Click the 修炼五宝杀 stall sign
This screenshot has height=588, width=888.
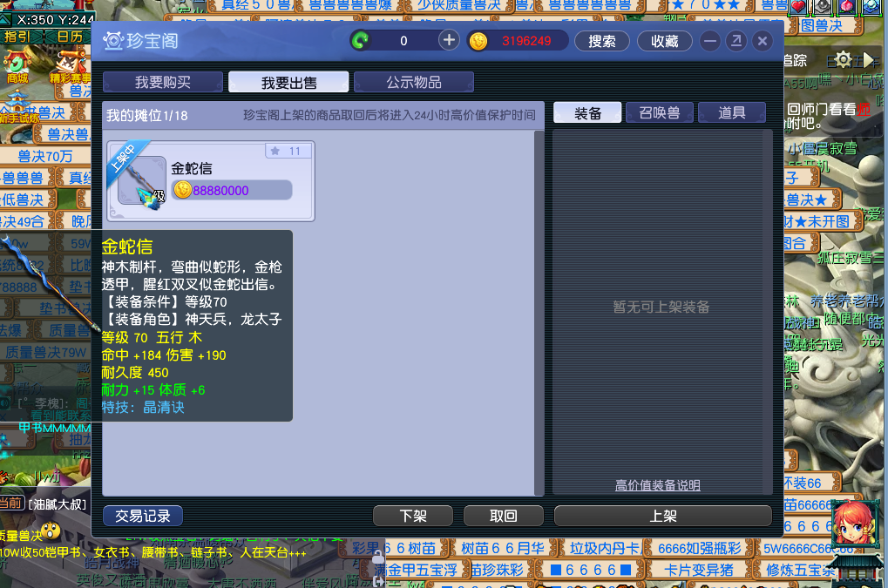point(800,570)
